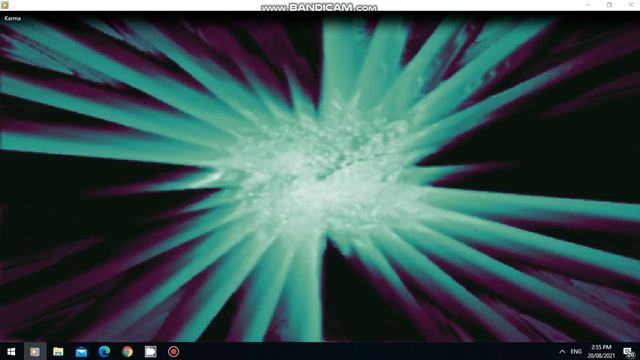Click the media player title bar icon
640x360 pixels.
coord(5,5)
